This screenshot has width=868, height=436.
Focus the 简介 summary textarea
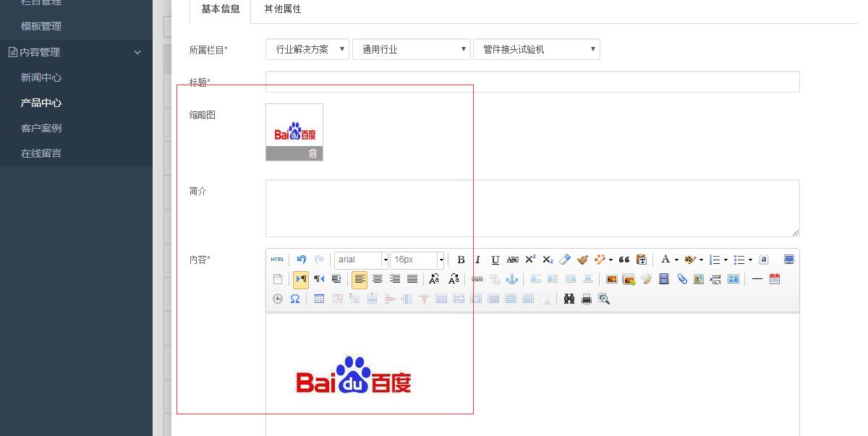click(532, 208)
